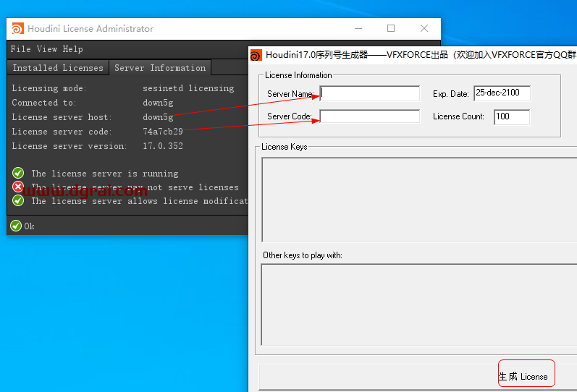Click the 'sesinetd licensing' mode value

click(x=188, y=88)
